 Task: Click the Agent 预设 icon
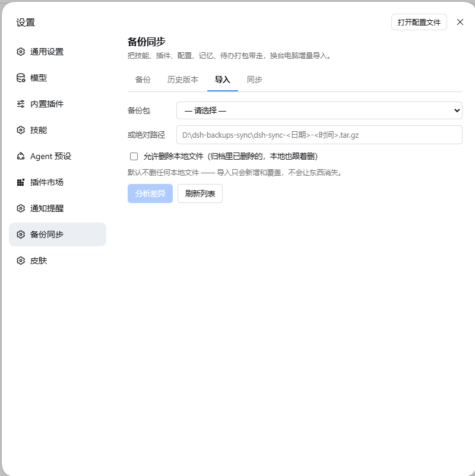point(21,156)
